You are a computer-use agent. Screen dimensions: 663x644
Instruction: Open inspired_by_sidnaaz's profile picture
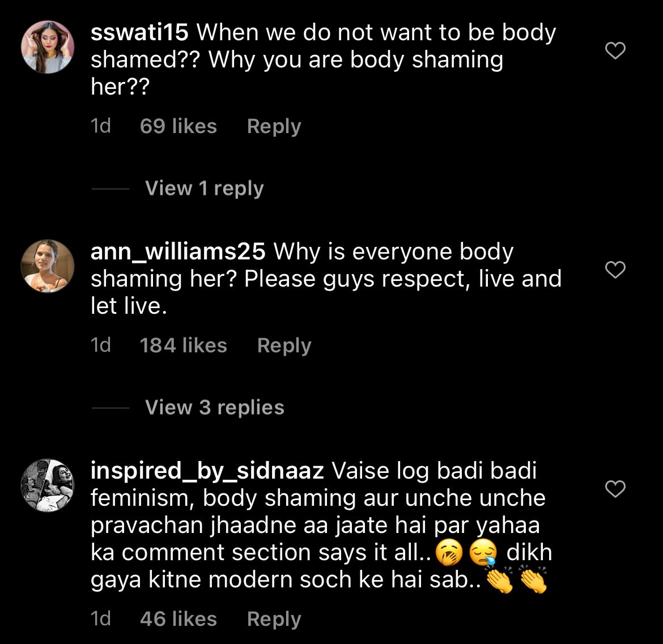pyautogui.click(x=48, y=485)
